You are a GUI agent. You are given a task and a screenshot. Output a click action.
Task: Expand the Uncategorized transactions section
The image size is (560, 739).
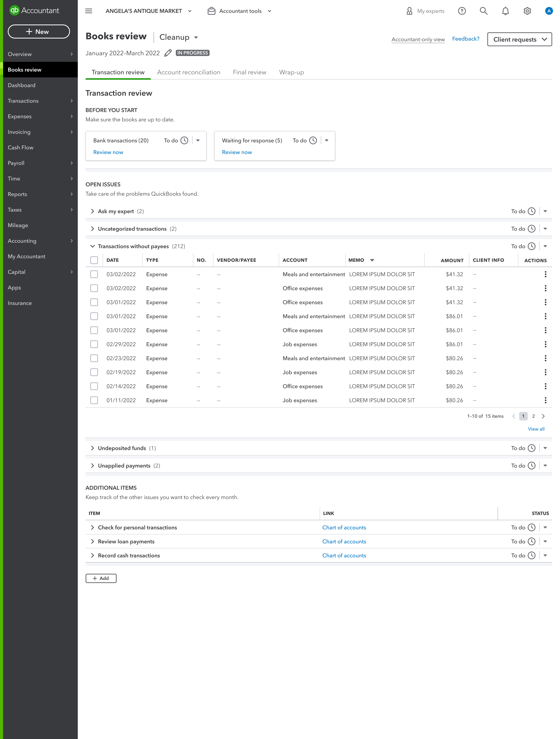pos(93,229)
